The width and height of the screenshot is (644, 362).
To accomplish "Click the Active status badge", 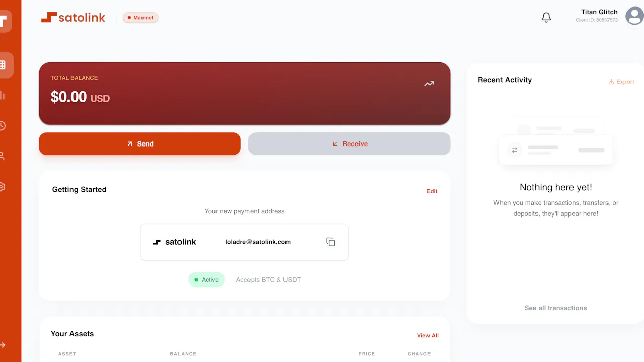I will click(x=206, y=280).
